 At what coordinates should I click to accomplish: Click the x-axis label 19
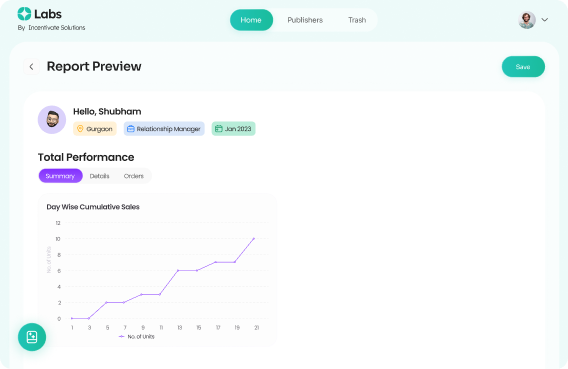pyautogui.click(x=237, y=328)
